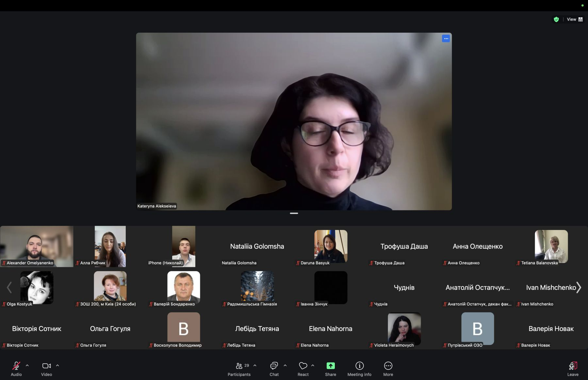Expand reactions options arrow

[313, 366]
